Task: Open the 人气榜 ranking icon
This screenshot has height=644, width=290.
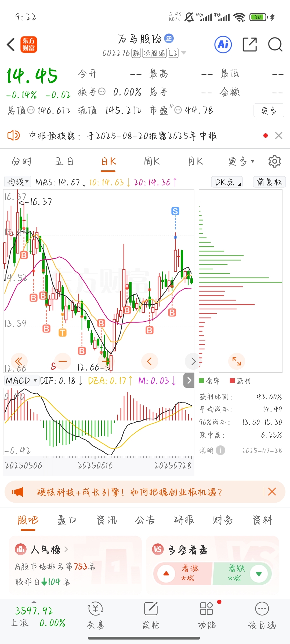Action: (x=21, y=550)
